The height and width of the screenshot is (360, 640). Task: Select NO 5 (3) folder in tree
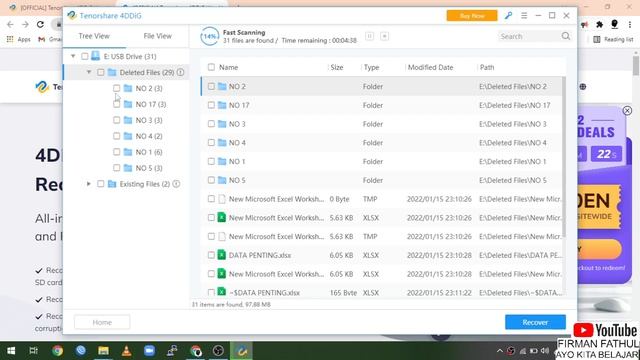pyautogui.click(x=149, y=168)
